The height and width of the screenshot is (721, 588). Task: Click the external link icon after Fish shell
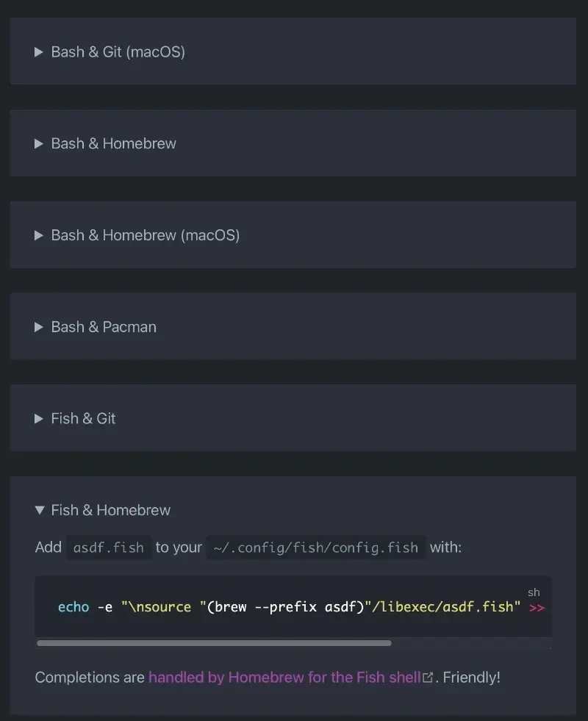click(428, 678)
